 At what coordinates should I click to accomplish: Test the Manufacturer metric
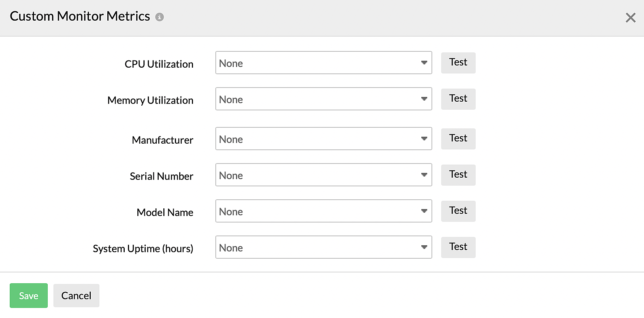click(458, 139)
